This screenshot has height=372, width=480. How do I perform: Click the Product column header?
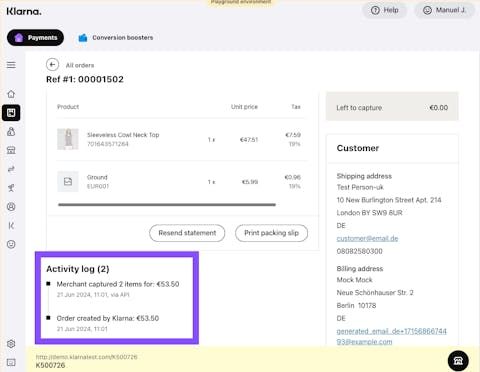pos(68,107)
